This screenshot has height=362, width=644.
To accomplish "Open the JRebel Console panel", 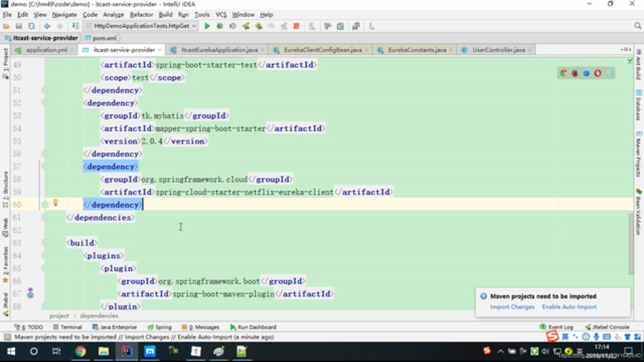I will pyautogui.click(x=607, y=327).
